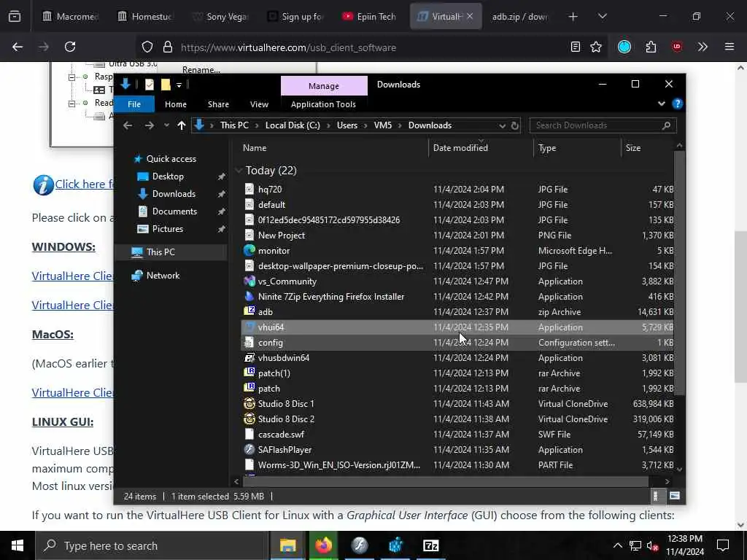Toggle Firefox reader view icon
747x560 pixels.
pyautogui.click(x=576, y=47)
